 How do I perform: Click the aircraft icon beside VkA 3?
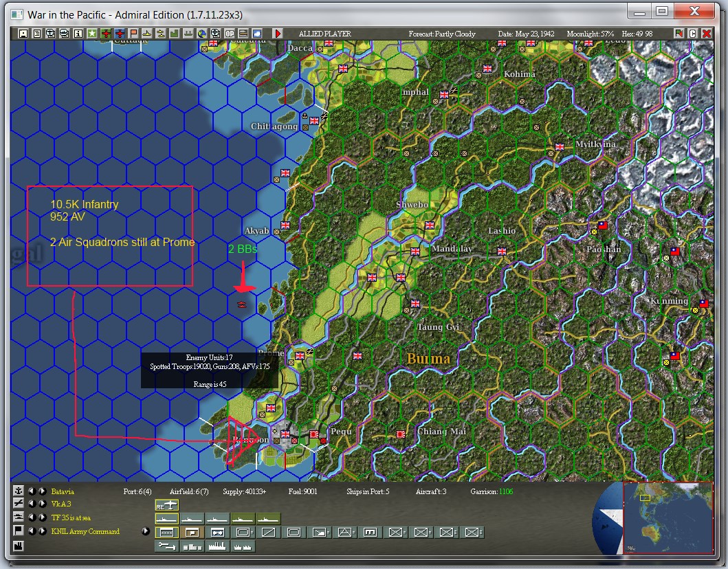point(19,504)
